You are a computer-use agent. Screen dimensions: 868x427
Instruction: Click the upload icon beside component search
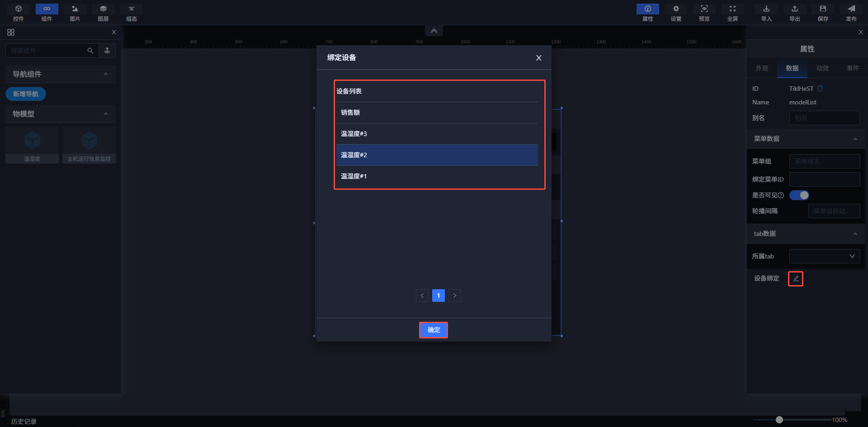(x=107, y=51)
